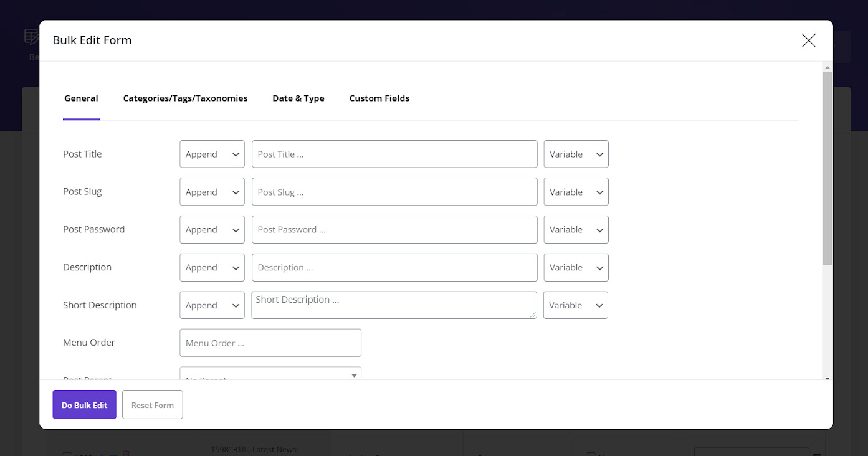Click the scrollbar down arrow in the dialog
Image resolution: width=868 pixels, height=456 pixels.
click(x=827, y=378)
